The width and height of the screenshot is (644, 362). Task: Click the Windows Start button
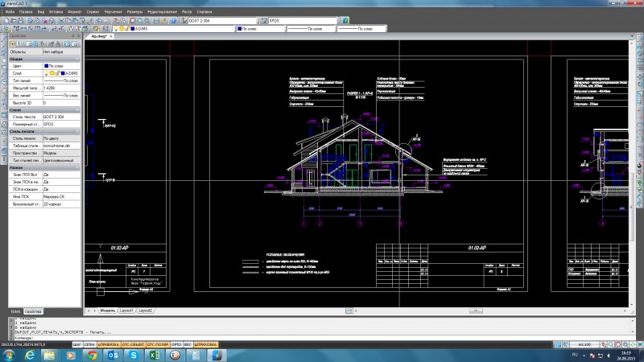click(x=8, y=355)
